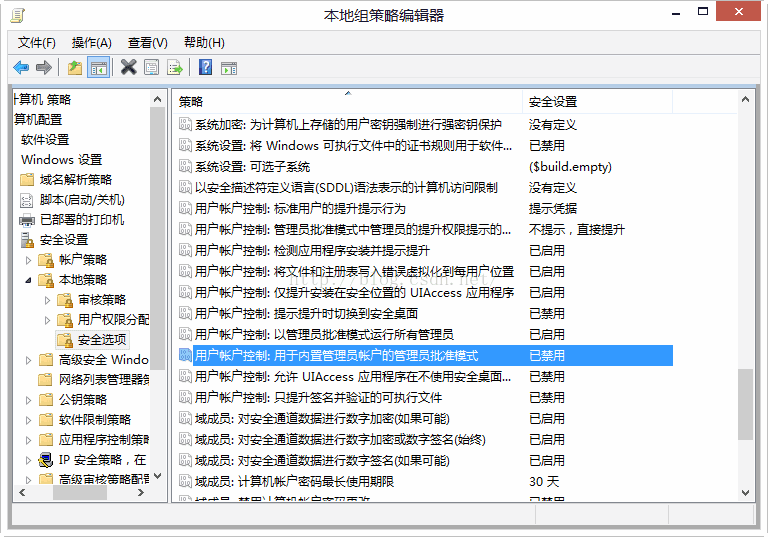Viewport: 768px width, 537px height.
Task: Click the black X Delete toolbar icon
Action: tap(128, 67)
